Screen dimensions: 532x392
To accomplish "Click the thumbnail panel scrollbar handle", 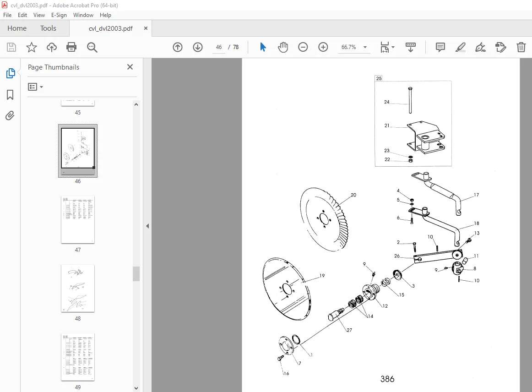I will (136, 274).
